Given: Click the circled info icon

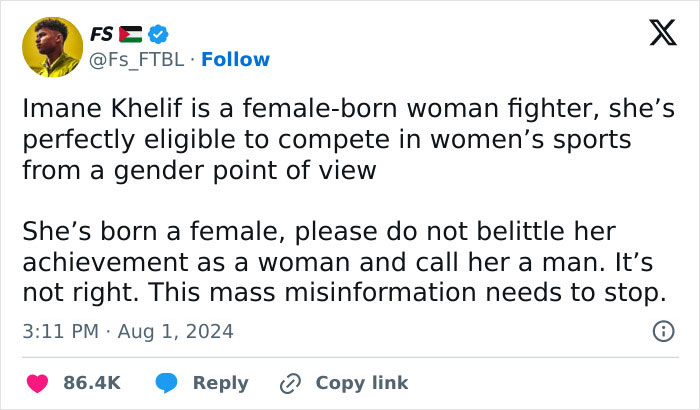Looking at the screenshot, I should click(x=661, y=330).
